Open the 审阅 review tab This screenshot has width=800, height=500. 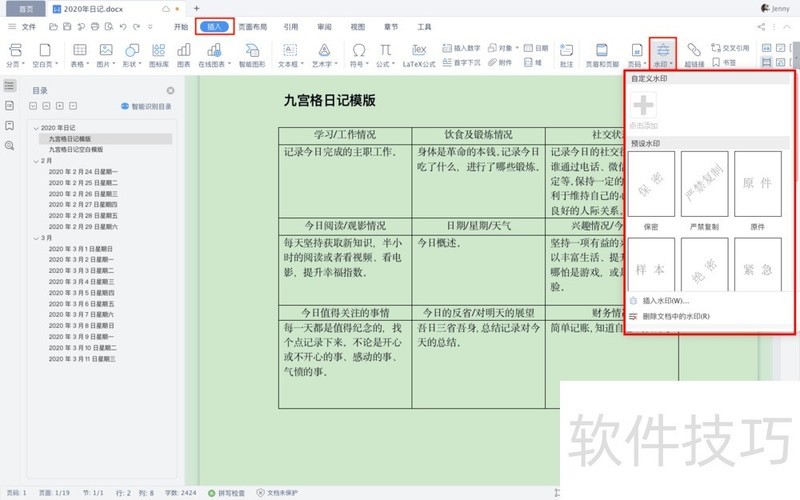(323, 27)
